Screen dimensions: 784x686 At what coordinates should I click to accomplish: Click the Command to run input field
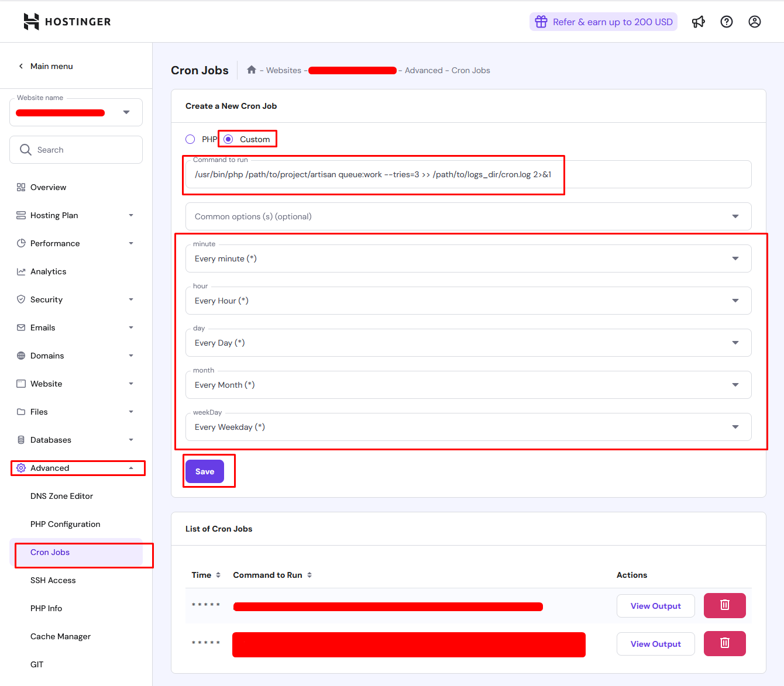[468, 174]
